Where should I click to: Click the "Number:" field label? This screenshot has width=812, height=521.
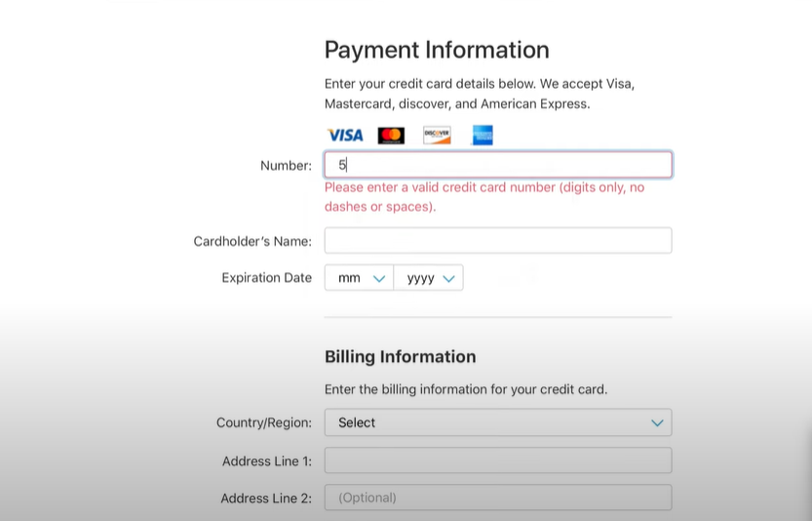tap(286, 166)
